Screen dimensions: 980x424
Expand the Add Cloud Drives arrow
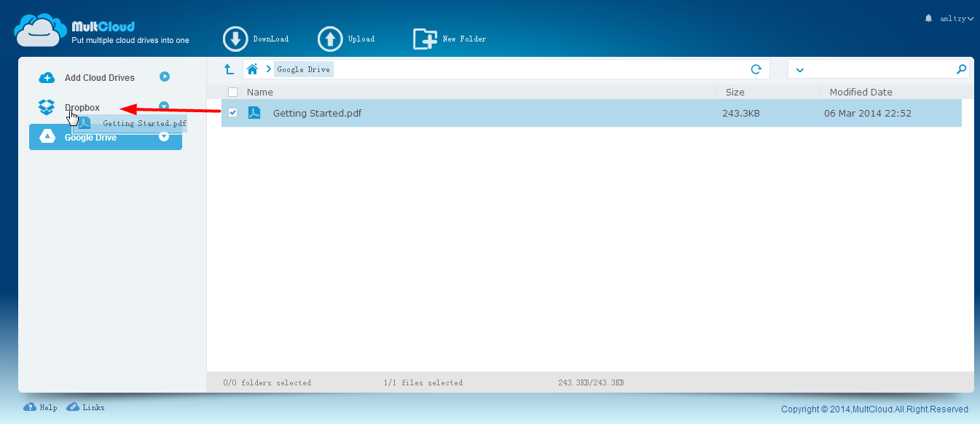(x=165, y=76)
